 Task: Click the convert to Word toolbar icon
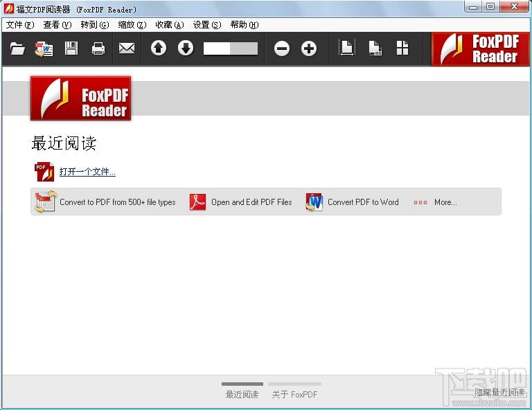[44, 49]
